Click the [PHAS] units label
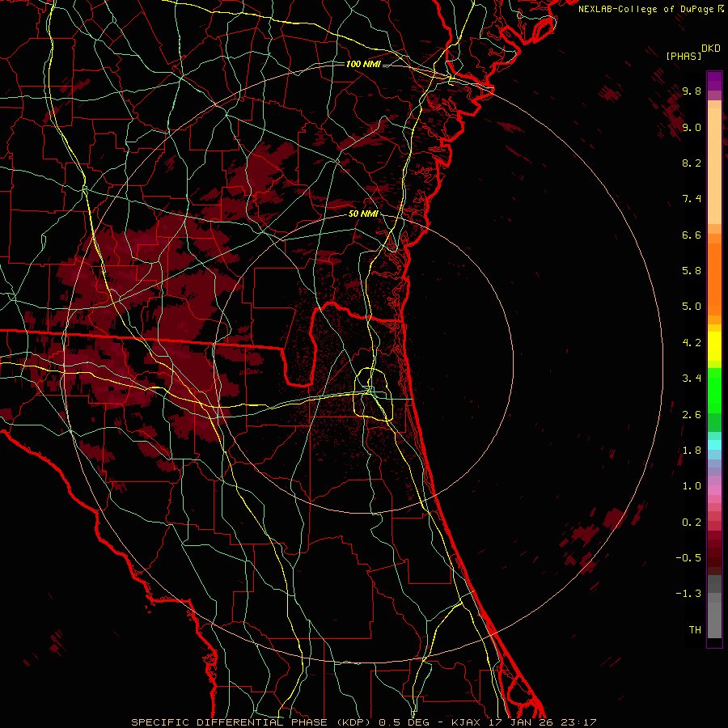 [684, 56]
